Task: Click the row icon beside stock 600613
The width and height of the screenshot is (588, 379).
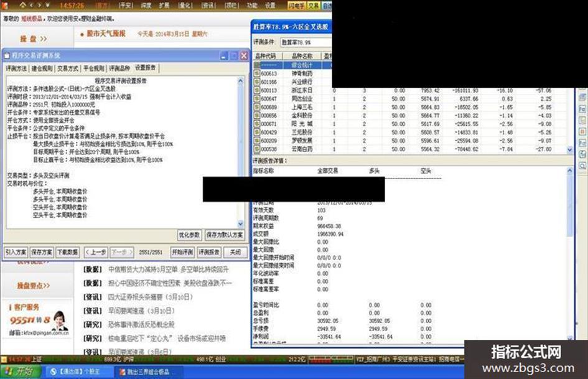Action: pos(257,73)
